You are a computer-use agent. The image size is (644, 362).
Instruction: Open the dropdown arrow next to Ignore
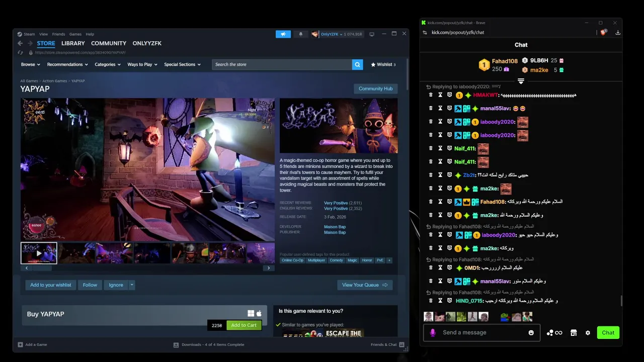132,285
